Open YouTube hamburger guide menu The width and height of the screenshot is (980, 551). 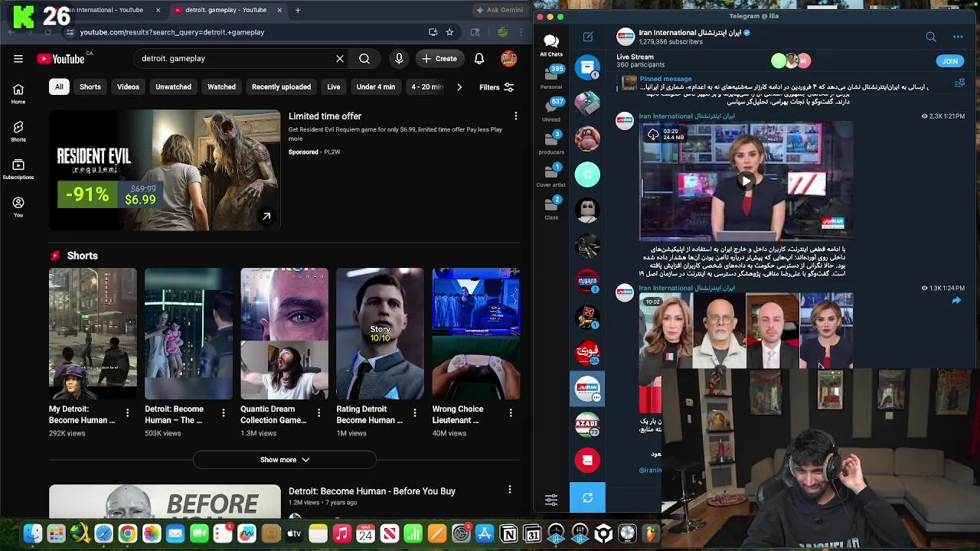pyautogui.click(x=18, y=58)
